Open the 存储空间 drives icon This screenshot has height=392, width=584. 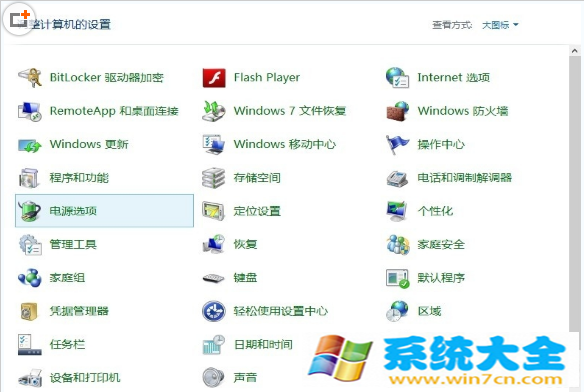(x=214, y=178)
